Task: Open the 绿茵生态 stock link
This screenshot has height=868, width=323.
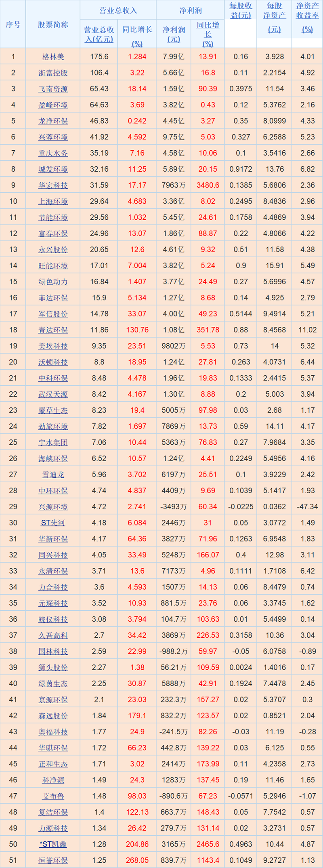Action: [x=53, y=684]
